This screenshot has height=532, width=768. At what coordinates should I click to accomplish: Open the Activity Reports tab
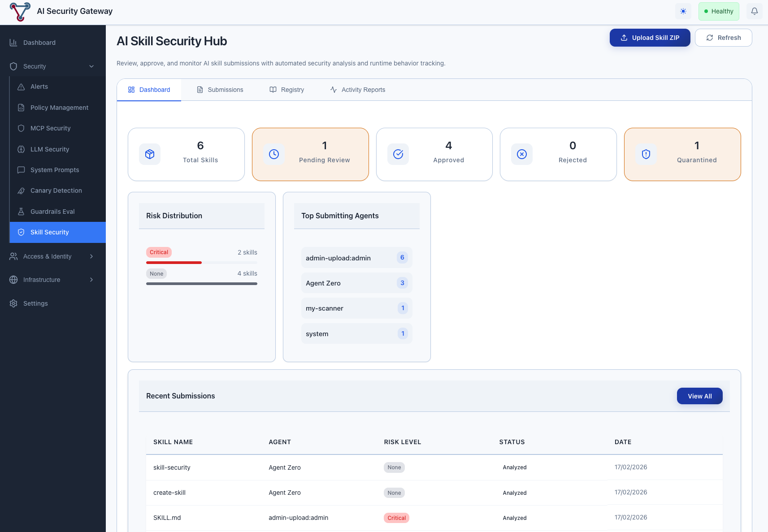(358, 90)
